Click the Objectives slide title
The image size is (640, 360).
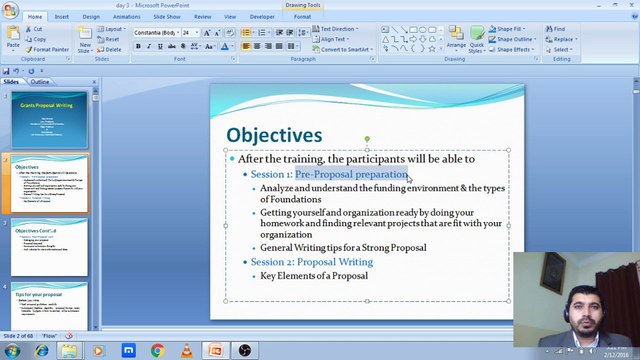[x=274, y=135]
